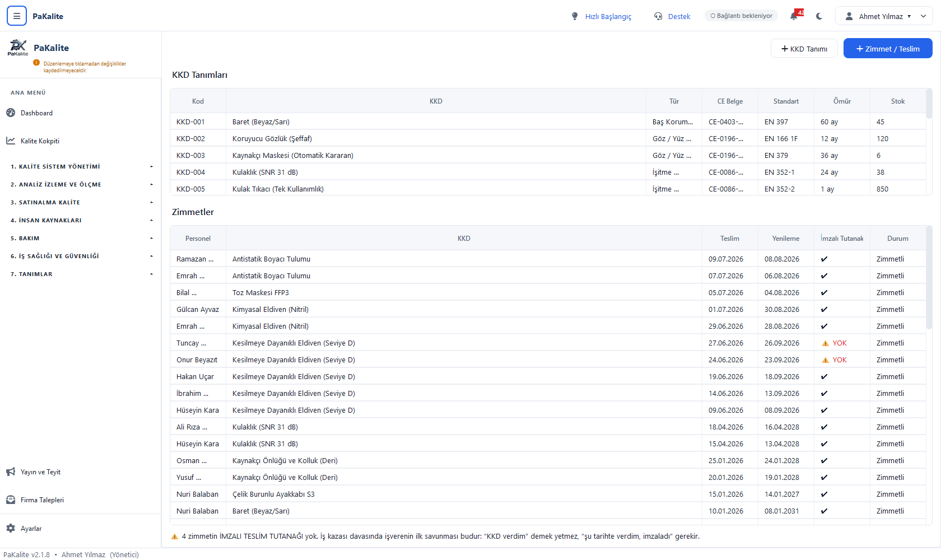
Task: Click the Hızlı Başlangıç lightbulb icon
Action: pyautogui.click(x=575, y=16)
